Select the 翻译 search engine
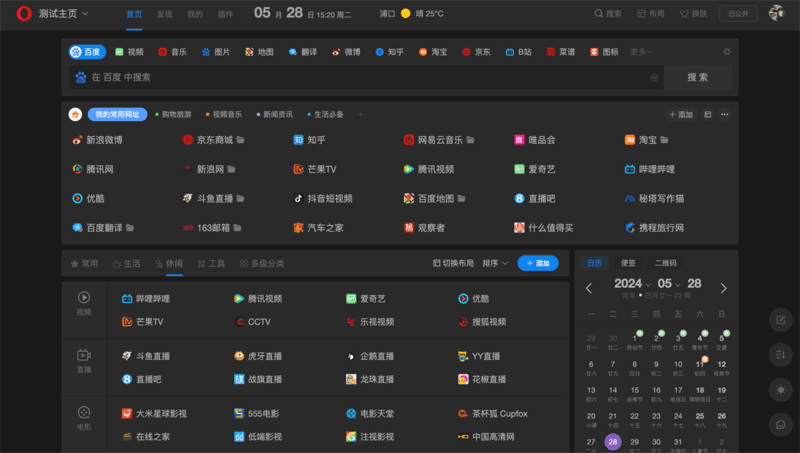 coord(303,52)
